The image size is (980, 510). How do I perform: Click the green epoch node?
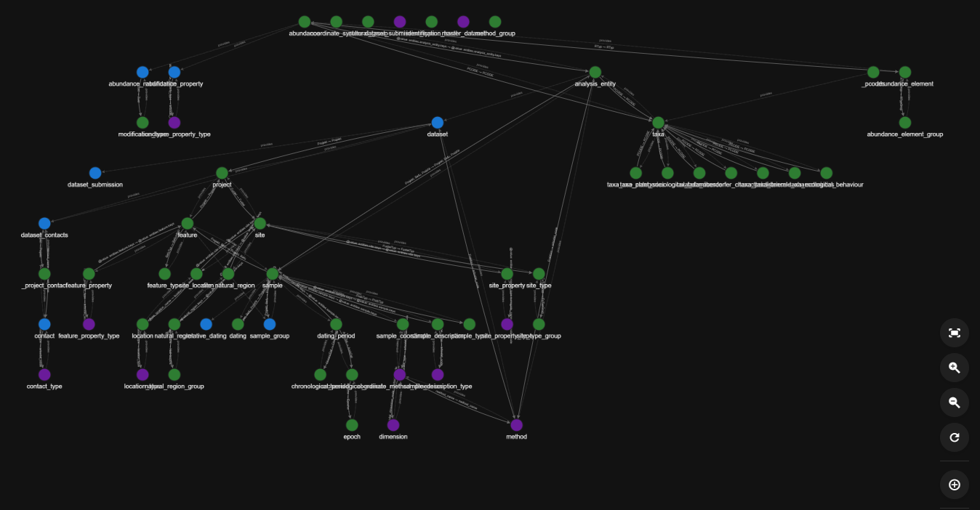coord(352,425)
